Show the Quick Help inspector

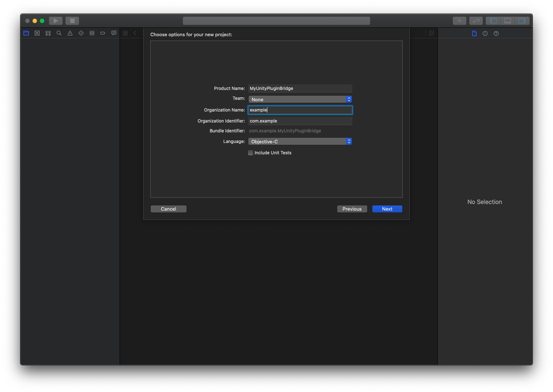click(x=496, y=34)
